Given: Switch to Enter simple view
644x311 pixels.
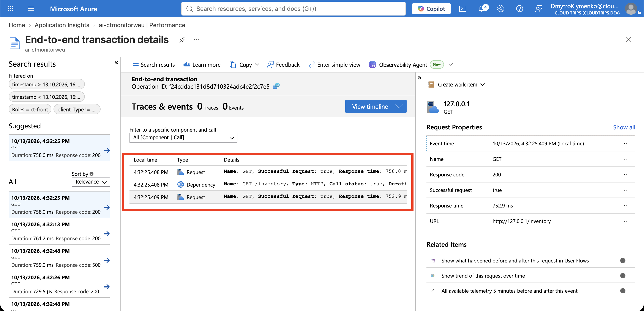Looking at the screenshot, I should [x=334, y=65].
